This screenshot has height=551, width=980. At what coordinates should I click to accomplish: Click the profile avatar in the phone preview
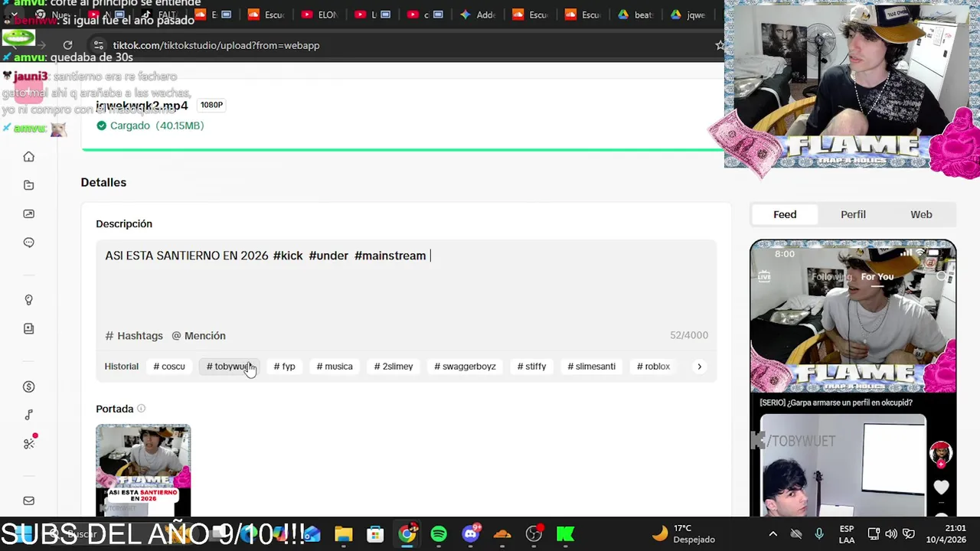point(941,453)
